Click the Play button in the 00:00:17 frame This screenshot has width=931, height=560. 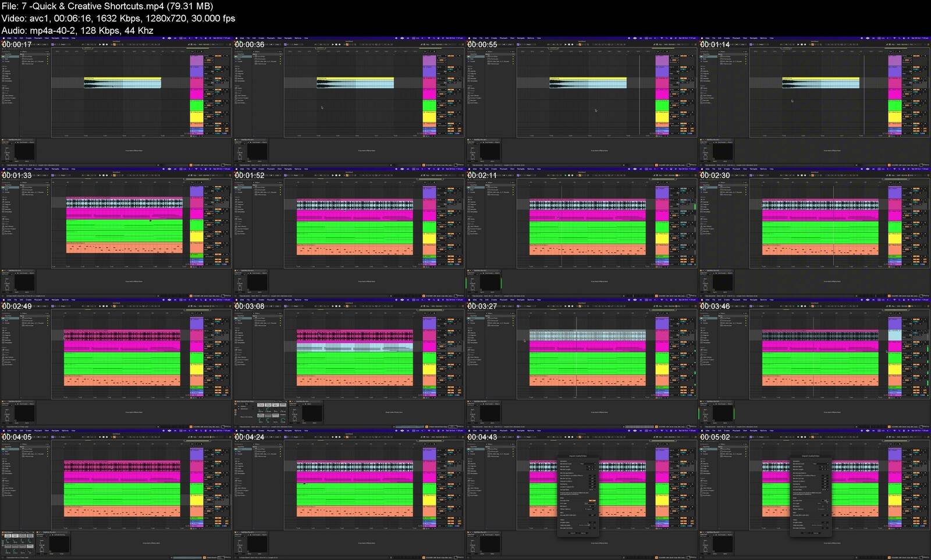point(100,45)
